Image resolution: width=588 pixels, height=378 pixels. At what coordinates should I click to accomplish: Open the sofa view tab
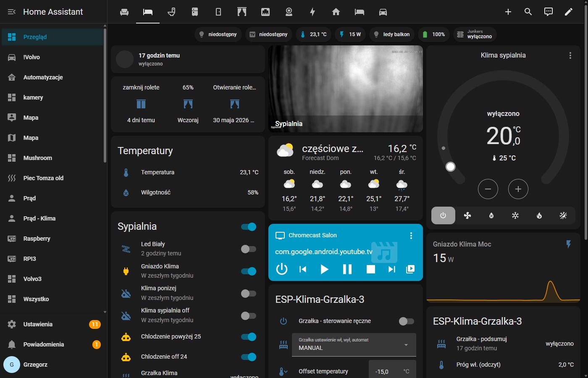tap(124, 12)
